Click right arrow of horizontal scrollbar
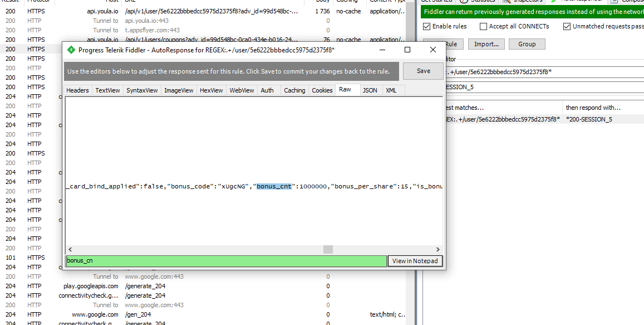The image size is (644, 325). click(438, 249)
